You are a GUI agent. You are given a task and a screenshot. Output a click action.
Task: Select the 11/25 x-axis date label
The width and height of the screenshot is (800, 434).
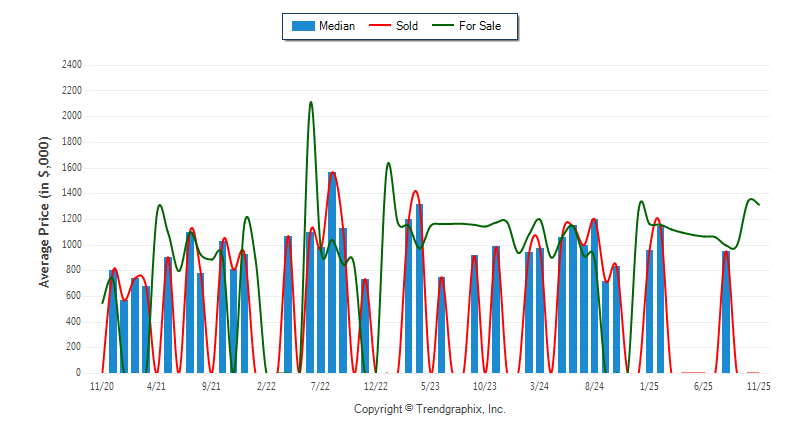point(758,385)
